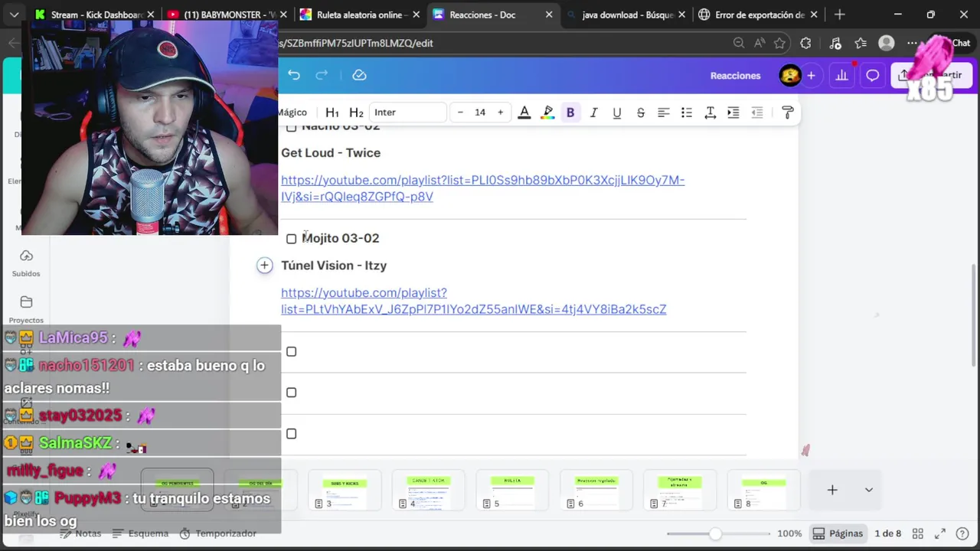980x551 pixels.
Task: Apply Heading 2 style
Action: (x=356, y=112)
